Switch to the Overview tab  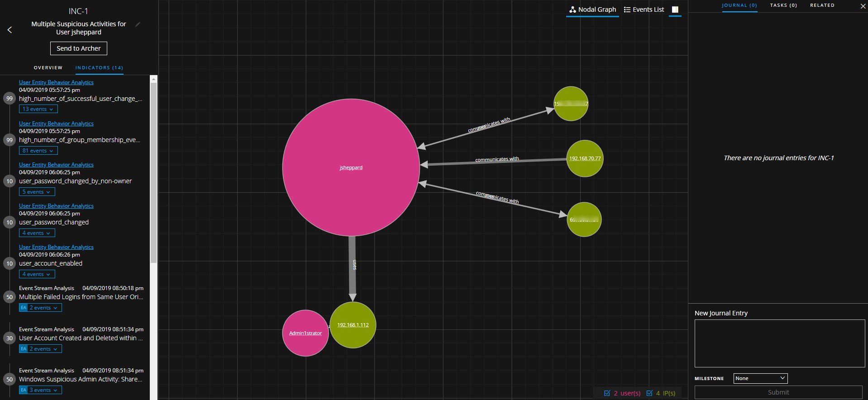48,68
